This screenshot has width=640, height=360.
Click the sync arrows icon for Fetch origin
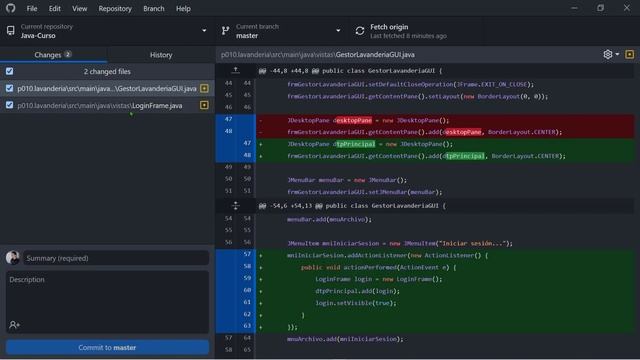pyautogui.click(x=360, y=31)
